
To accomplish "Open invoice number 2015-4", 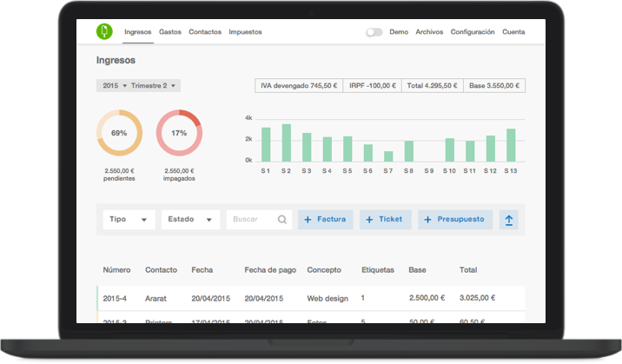I will coord(115,299).
